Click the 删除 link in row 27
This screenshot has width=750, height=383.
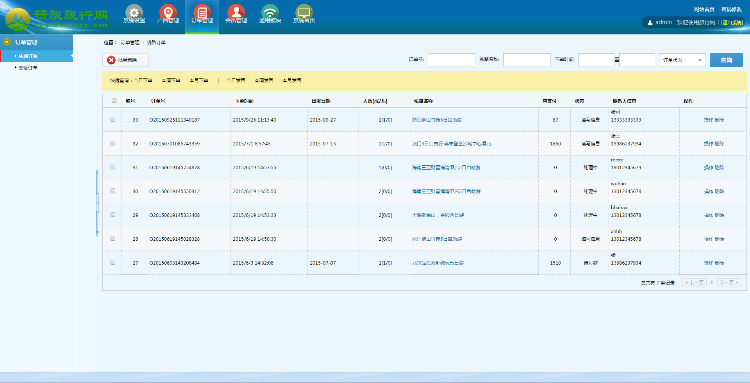tap(719, 263)
